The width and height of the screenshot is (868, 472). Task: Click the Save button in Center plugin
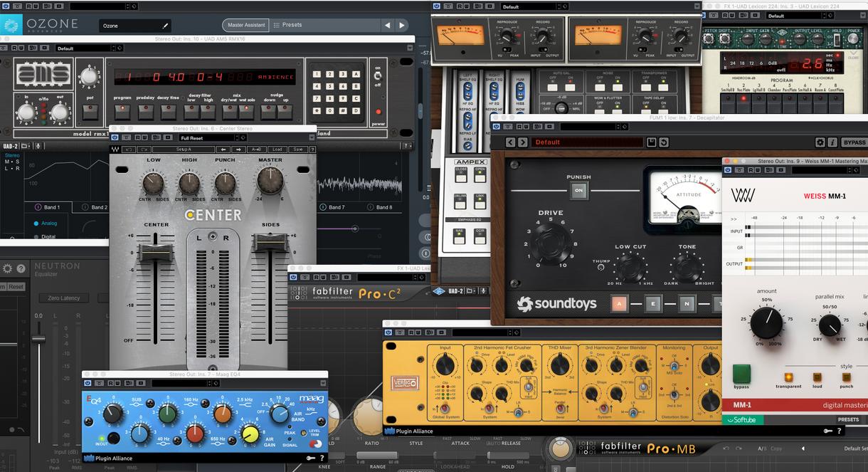(x=297, y=150)
